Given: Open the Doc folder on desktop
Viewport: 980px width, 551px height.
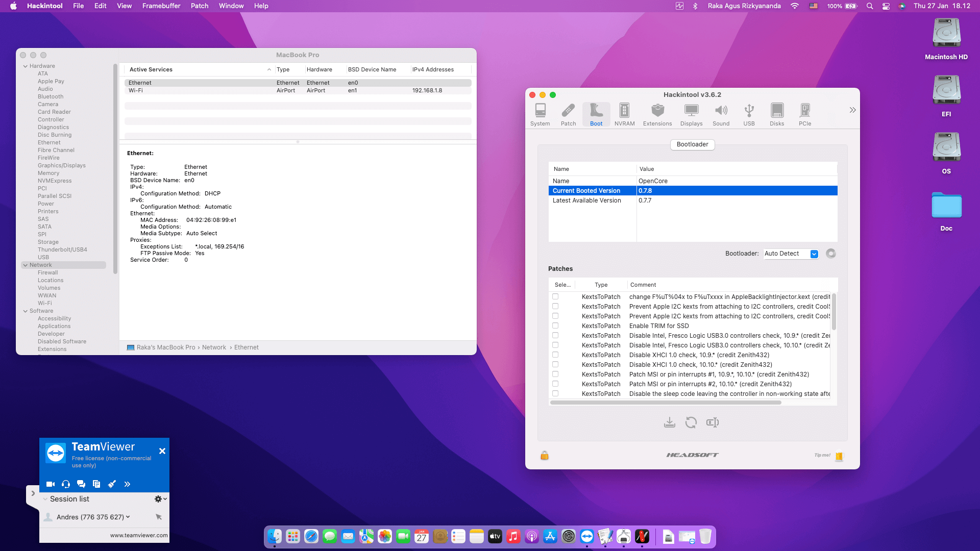Looking at the screenshot, I should click(946, 211).
